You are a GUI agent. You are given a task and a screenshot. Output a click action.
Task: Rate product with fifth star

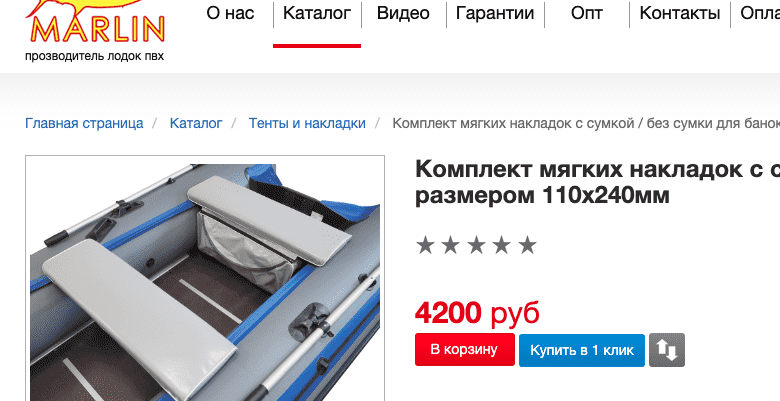pyautogui.click(x=527, y=245)
